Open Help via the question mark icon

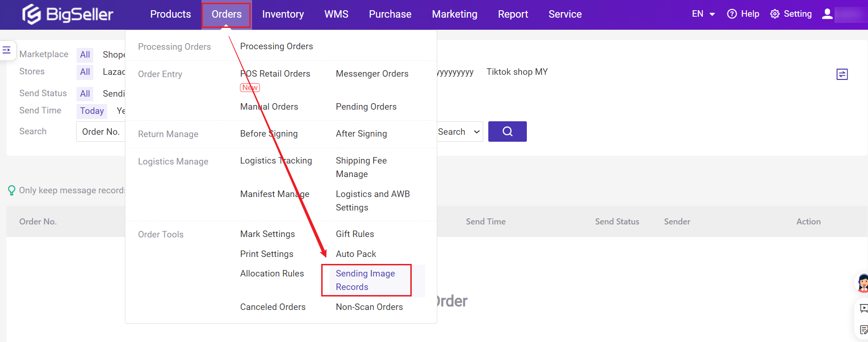tap(732, 14)
